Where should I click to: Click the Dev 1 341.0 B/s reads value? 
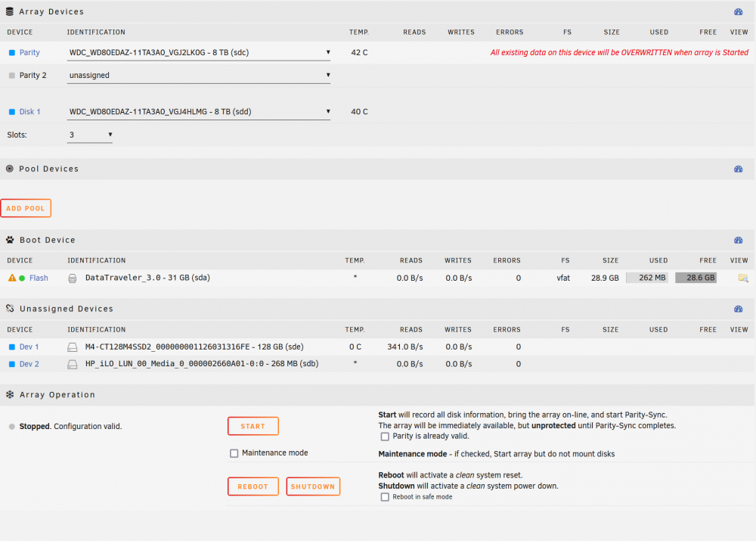(x=405, y=347)
